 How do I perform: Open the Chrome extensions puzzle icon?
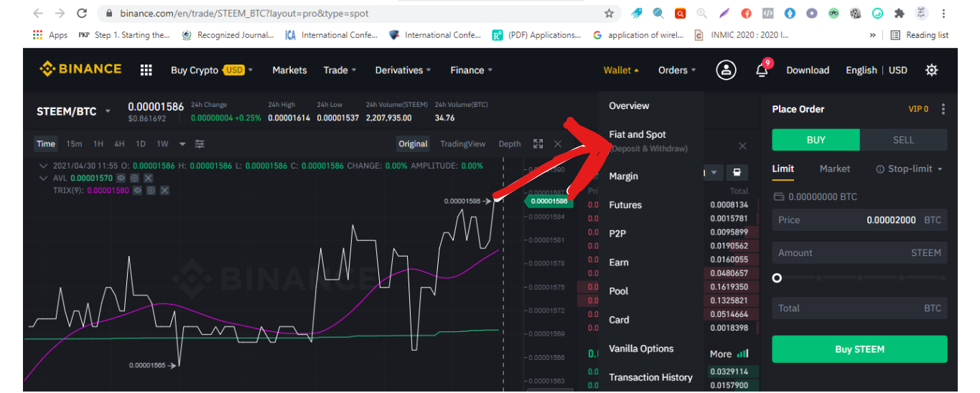[x=899, y=13]
